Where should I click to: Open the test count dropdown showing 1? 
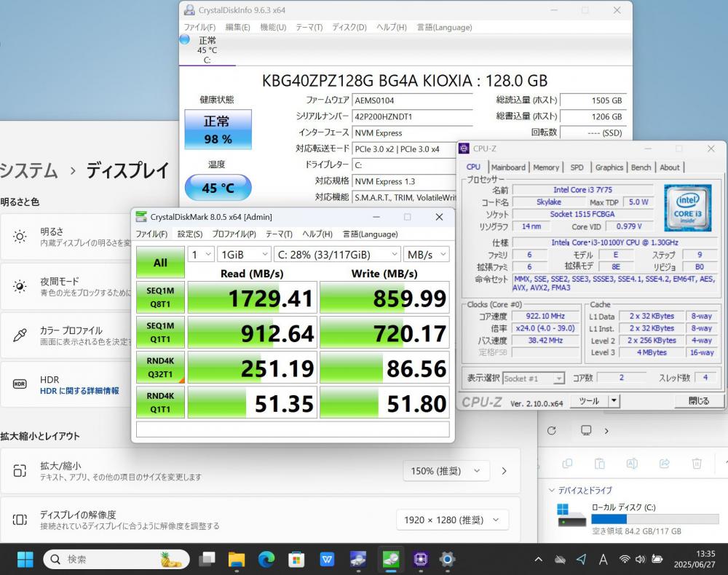pos(201,254)
